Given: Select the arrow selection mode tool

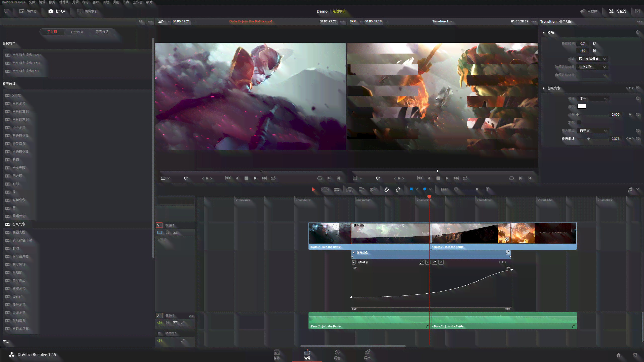Looking at the screenshot, I should (313, 190).
